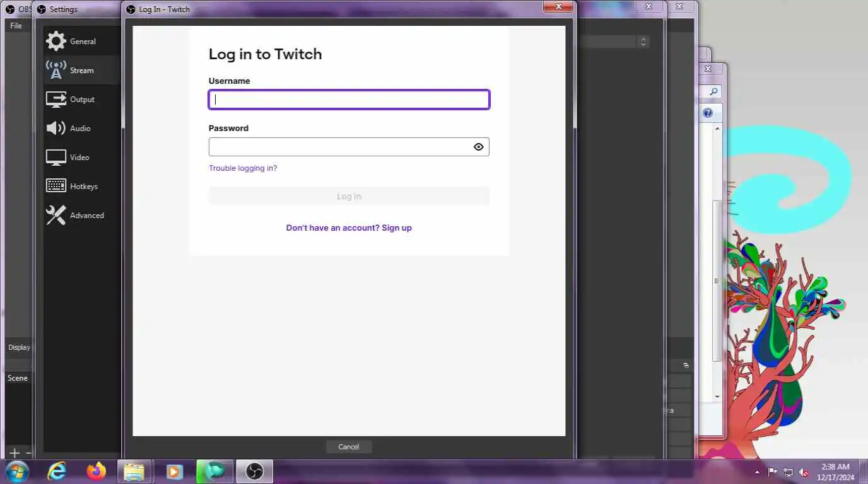Open Windows Explorer folder taskbar icon
This screenshot has height=484, width=868.
[135, 471]
